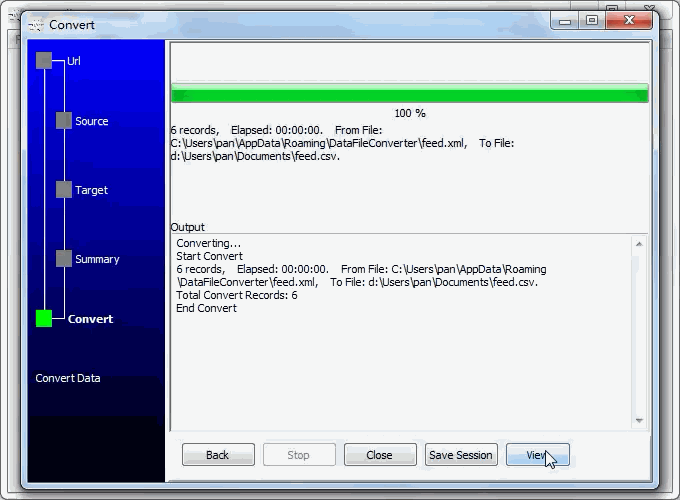Click the gray Url step square
Viewport: 680px width, 500px height.
pyautogui.click(x=44, y=61)
